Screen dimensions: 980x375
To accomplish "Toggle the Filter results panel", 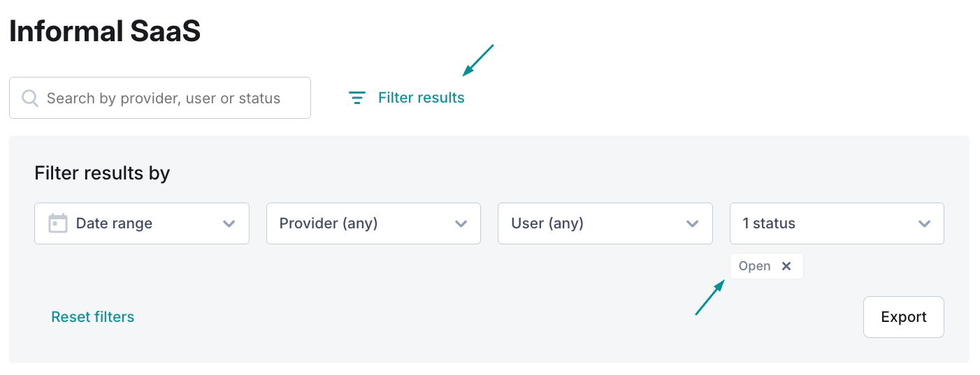I will [x=407, y=98].
